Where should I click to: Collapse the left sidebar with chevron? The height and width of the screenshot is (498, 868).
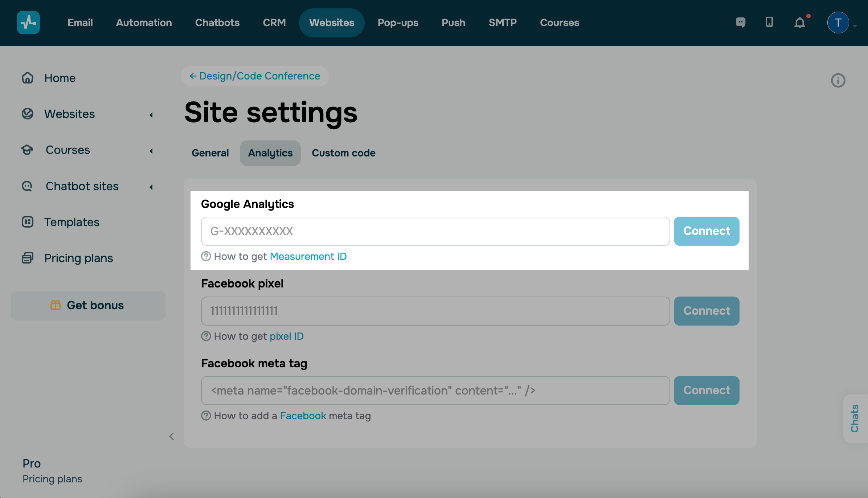[x=172, y=436]
